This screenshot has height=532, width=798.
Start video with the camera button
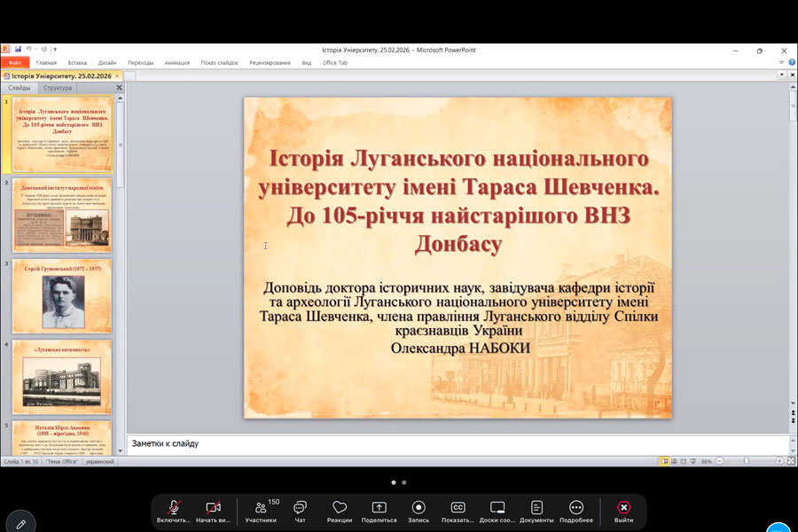click(x=213, y=508)
